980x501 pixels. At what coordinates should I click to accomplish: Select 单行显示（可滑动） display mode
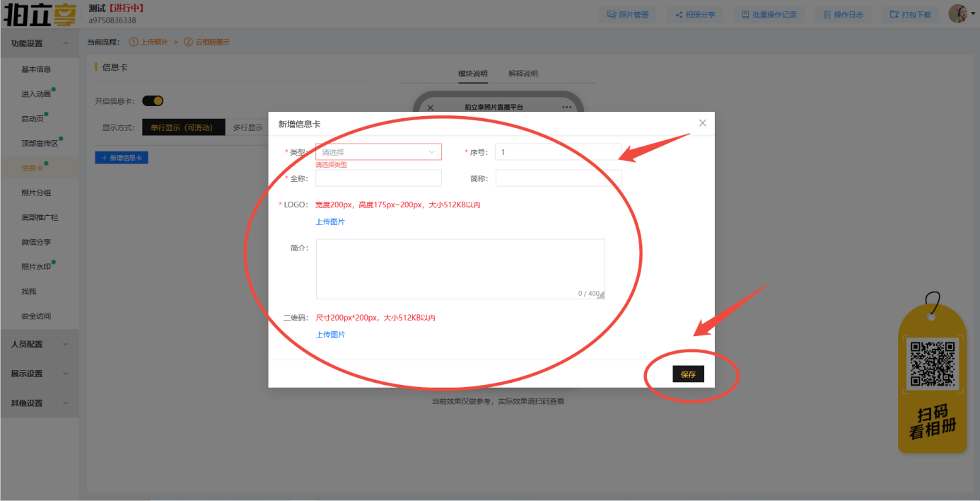(x=183, y=128)
